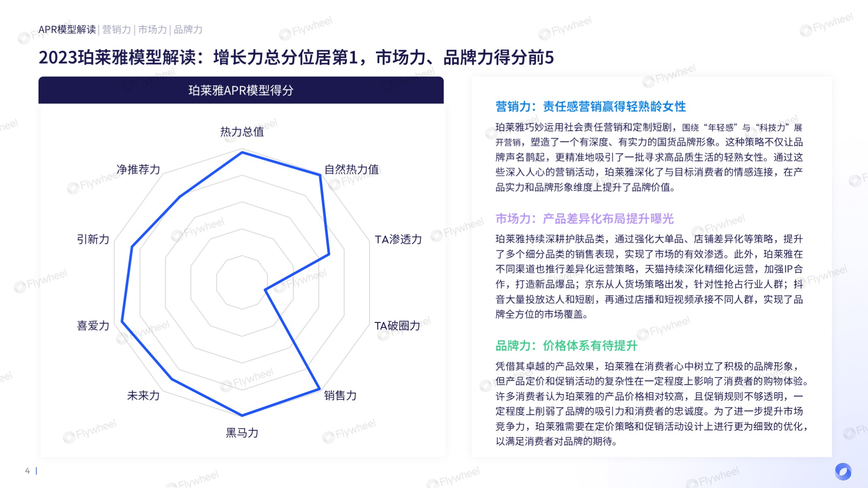
Task: Click the 自然热力值 radar axis label
Action: 352,169
